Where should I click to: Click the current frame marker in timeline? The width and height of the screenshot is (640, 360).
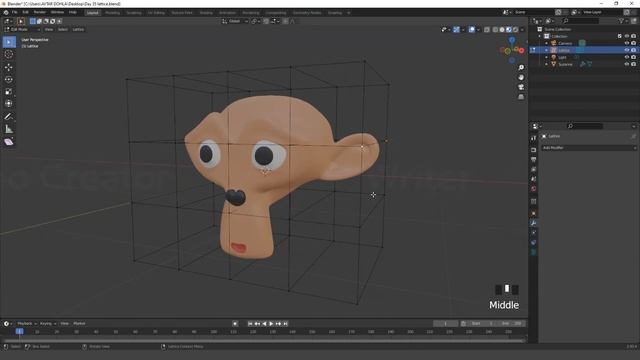(x=19, y=331)
